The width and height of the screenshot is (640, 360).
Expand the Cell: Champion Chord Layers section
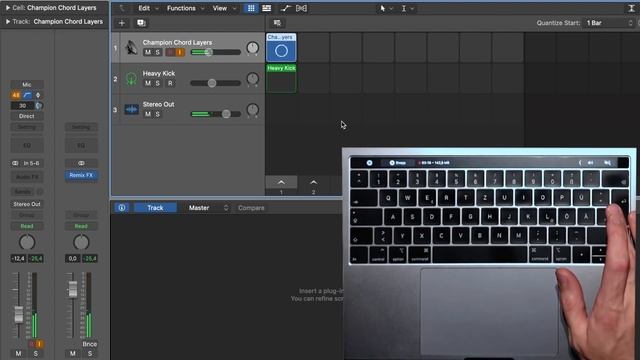[8, 8]
